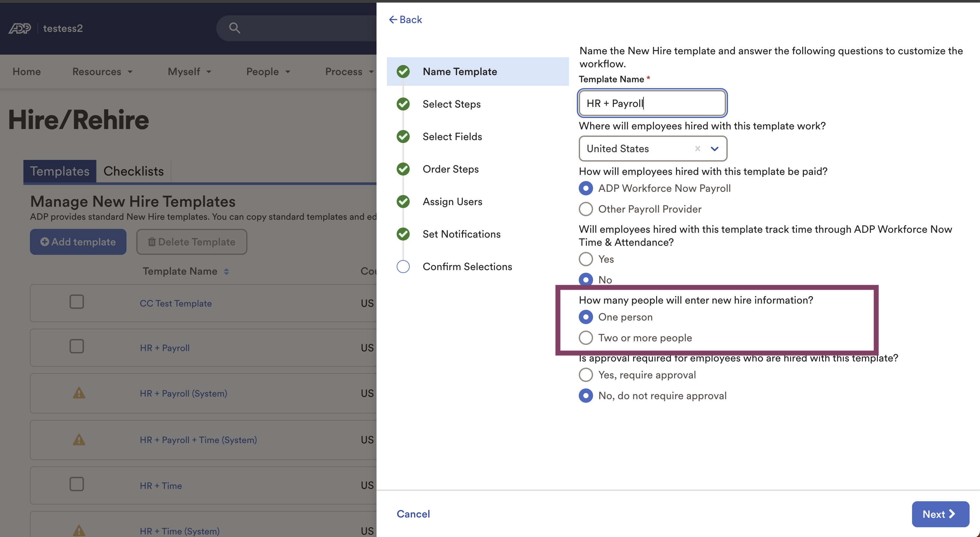Screen dimensions: 980x537
Task: Click the search magnifier icon
Action: click(x=234, y=28)
